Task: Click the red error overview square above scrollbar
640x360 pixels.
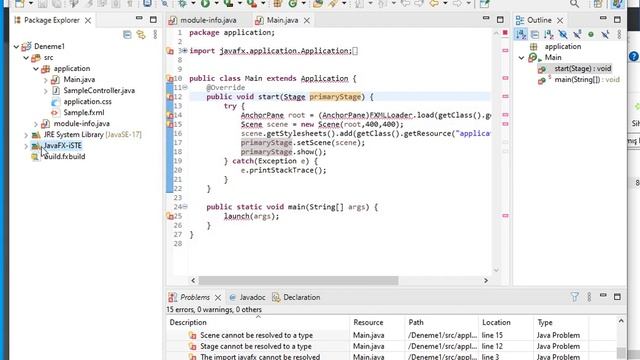Action: (x=505, y=33)
